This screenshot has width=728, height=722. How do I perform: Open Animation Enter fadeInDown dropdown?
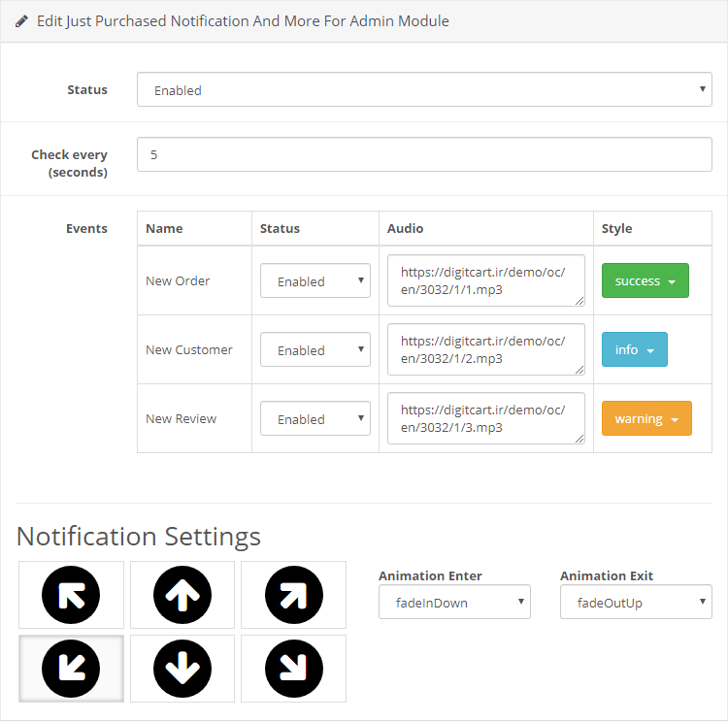point(454,603)
